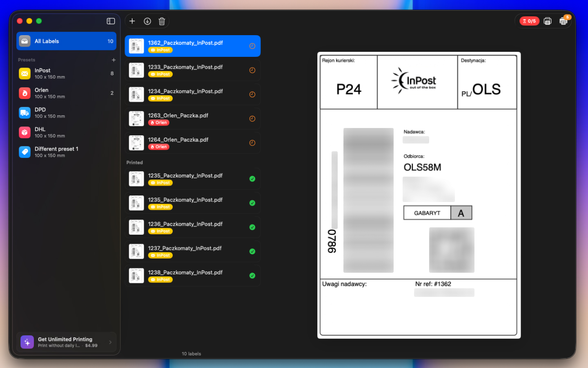Delete selected label with trash icon
This screenshot has height=368, width=588.
pos(162,21)
